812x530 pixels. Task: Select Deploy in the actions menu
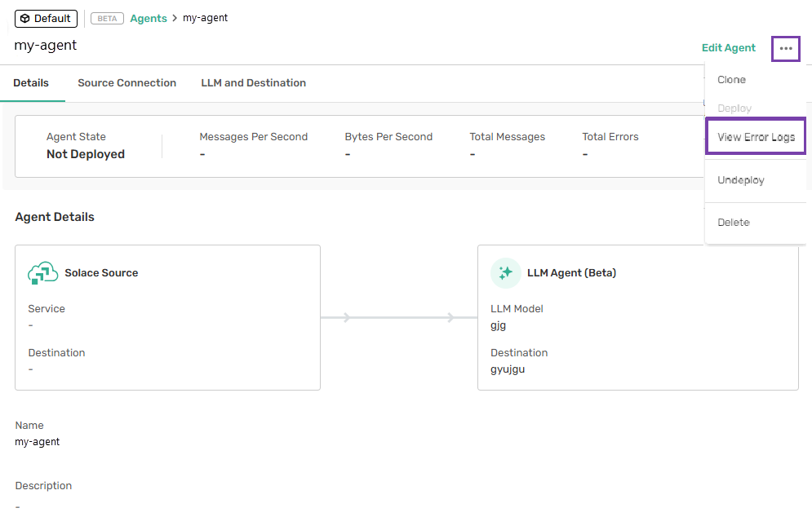[x=734, y=108]
